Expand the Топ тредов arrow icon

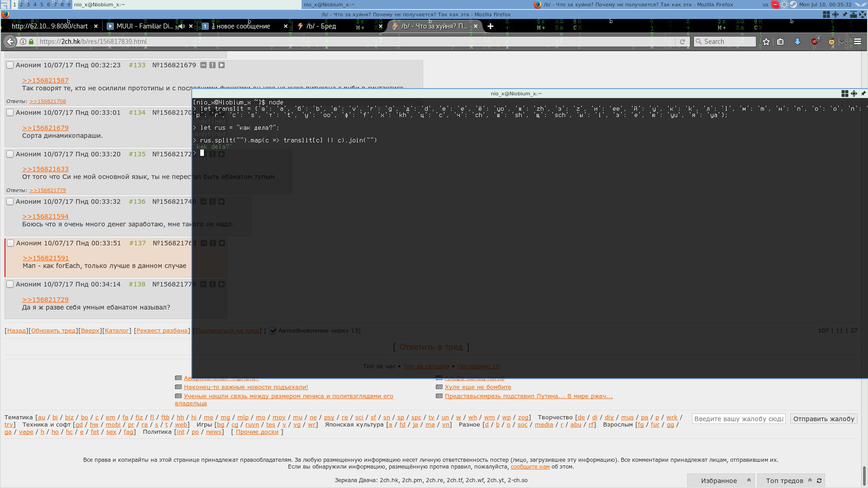(x=810, y=480)
